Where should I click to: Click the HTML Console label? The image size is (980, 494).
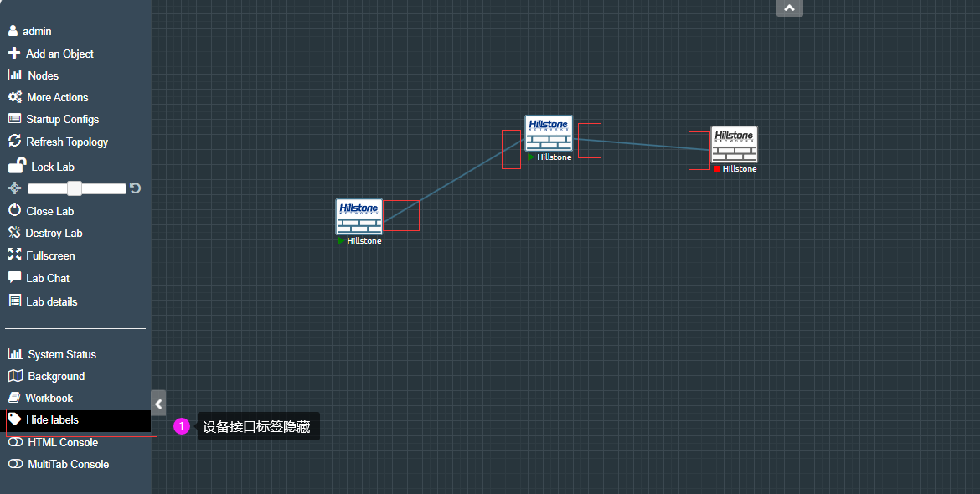pos(63,442)
